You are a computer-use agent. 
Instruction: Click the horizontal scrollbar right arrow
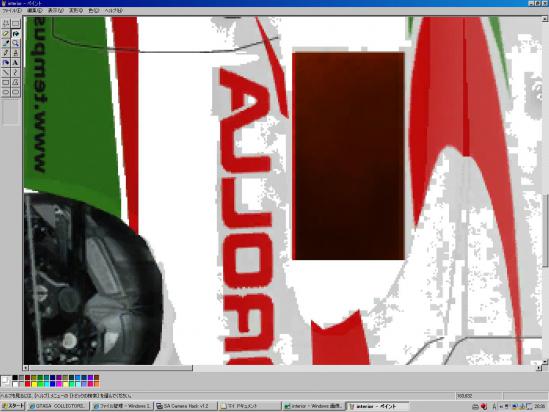pos(539,368)
